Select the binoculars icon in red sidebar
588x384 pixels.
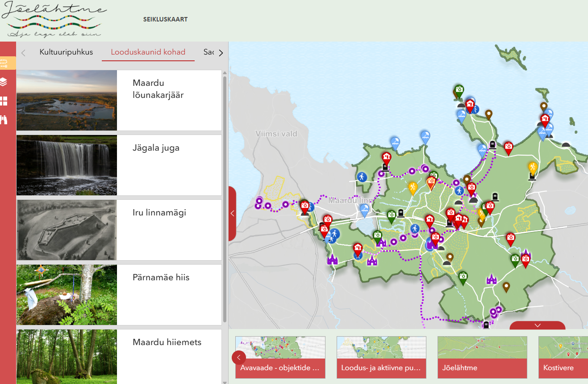coord(4,120)
